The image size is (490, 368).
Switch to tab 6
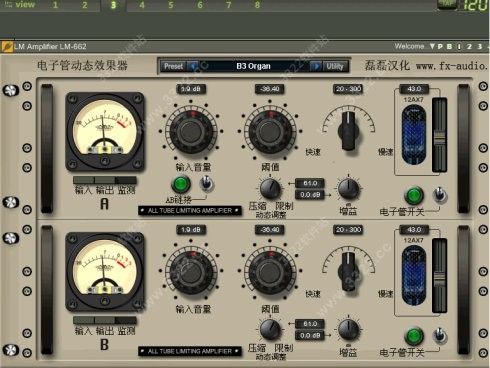200,5
